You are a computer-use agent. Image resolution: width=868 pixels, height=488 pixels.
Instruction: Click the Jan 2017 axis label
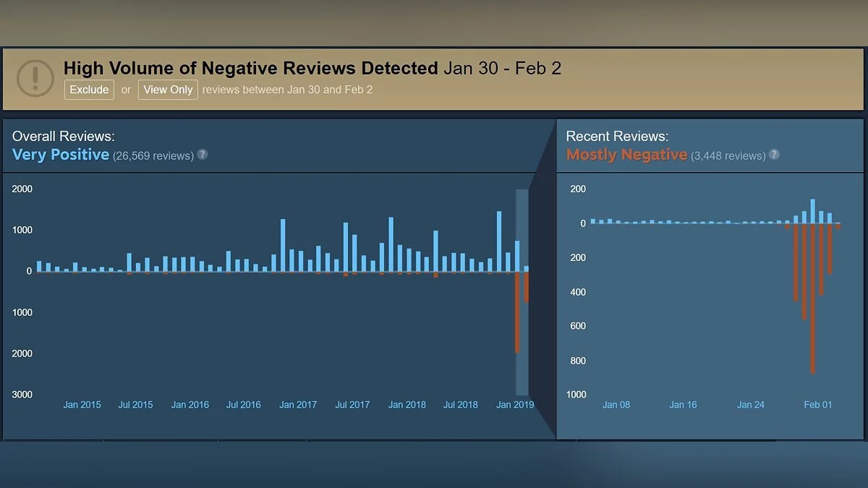[298, 405]
